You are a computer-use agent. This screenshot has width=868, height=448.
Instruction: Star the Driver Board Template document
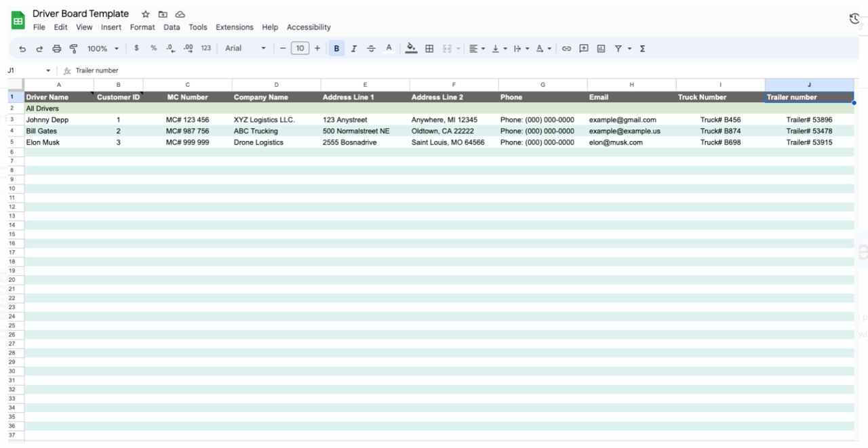click(145, 14)
